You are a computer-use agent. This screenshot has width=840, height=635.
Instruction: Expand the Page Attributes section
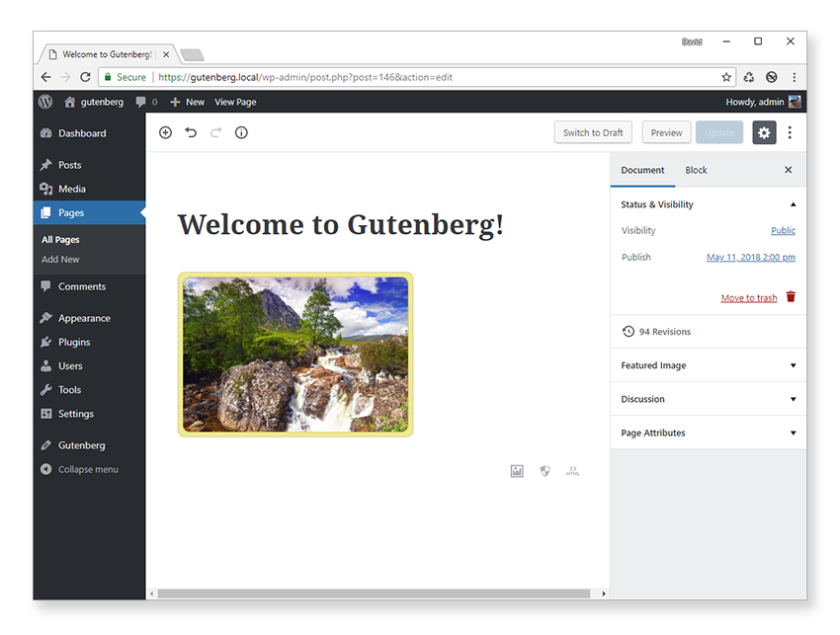pyautogui.click(x=709, y=433)
